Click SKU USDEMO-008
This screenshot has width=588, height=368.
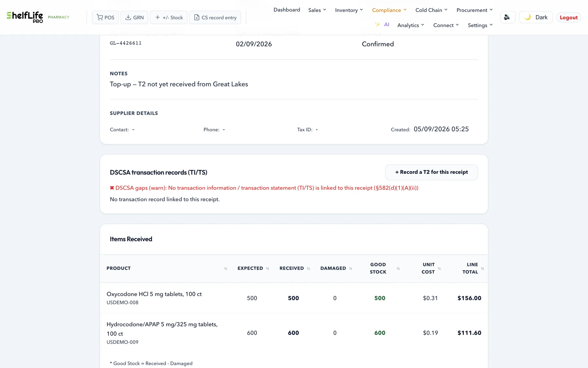tap(122, 303)
